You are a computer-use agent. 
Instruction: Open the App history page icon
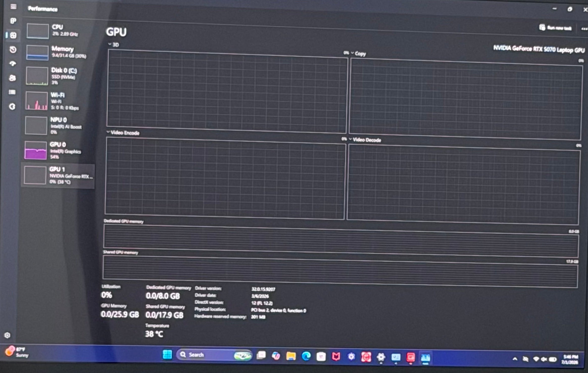13,49
